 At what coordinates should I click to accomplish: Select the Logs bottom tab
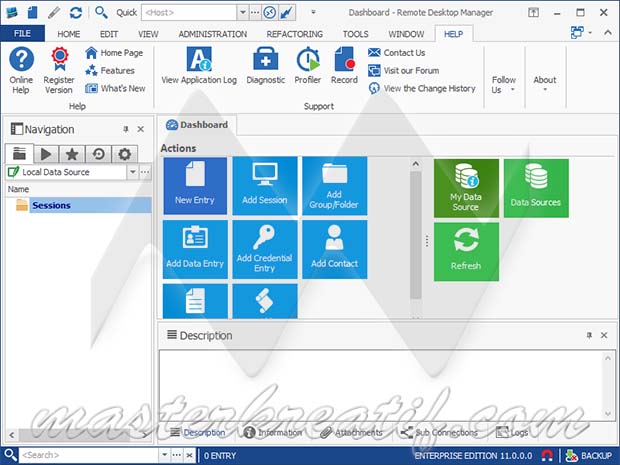[512, 433]
